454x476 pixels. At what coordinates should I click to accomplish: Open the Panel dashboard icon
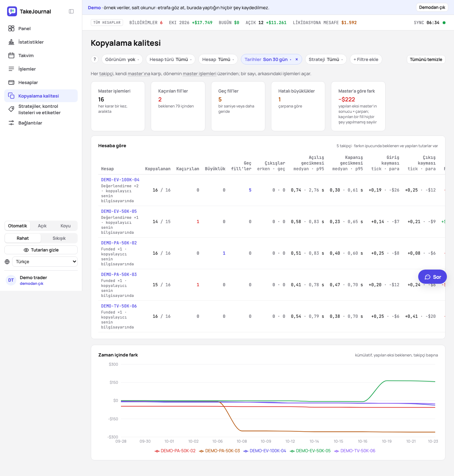coord(11,28)
